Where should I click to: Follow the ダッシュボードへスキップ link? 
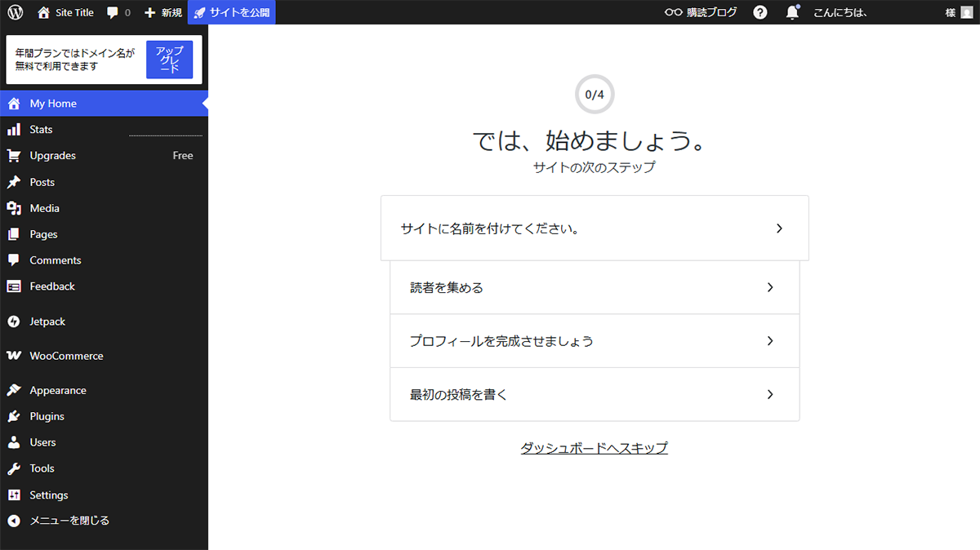(x=594, y=448)
